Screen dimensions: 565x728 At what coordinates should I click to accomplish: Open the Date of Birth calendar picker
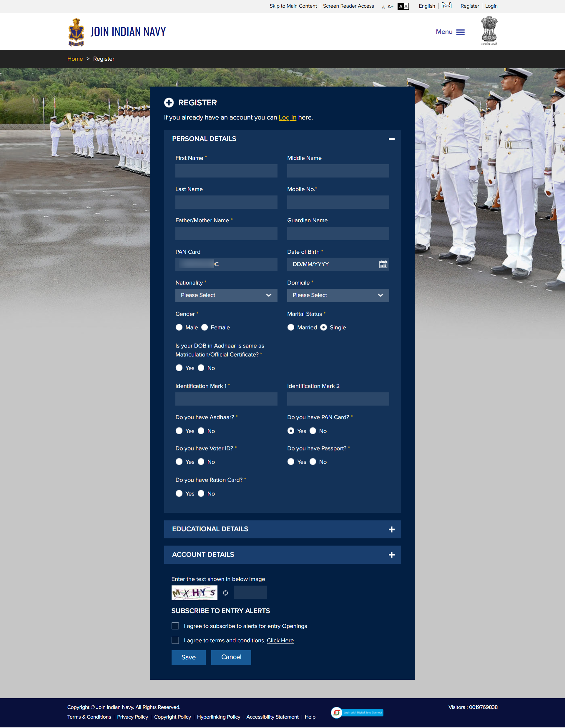383,264
